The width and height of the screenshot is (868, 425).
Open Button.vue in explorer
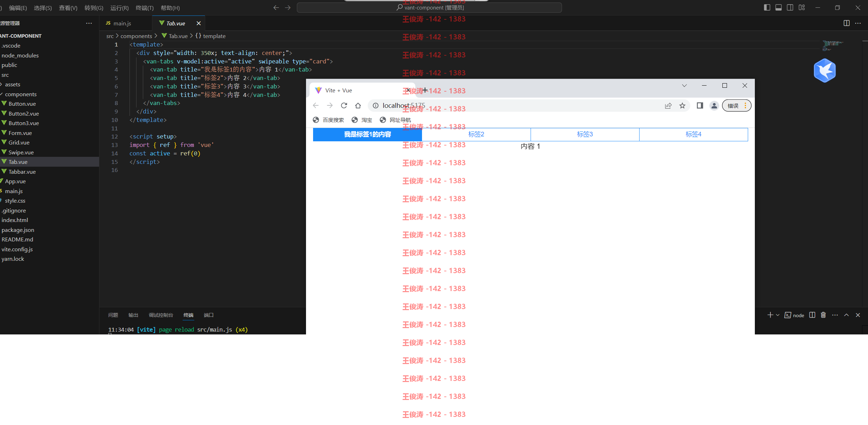(x=49, y=104)
